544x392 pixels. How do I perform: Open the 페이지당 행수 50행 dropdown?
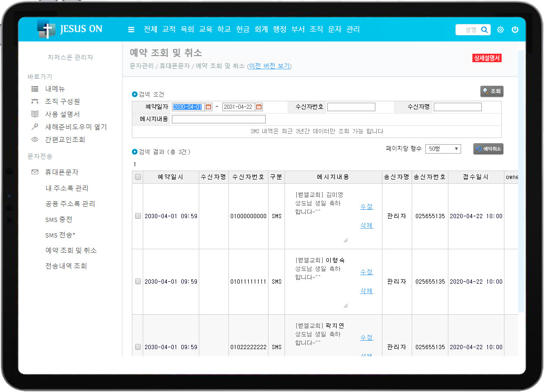click(x=443, y=149)
